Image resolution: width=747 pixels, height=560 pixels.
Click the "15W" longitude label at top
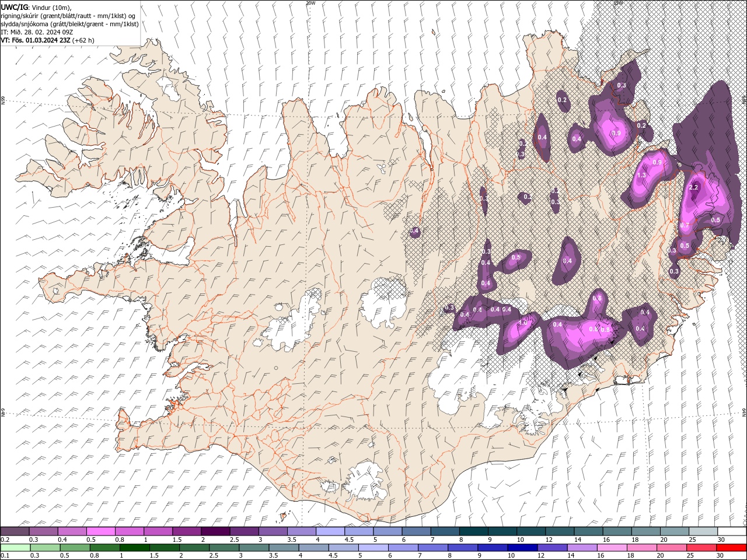(x=618, y=3)
